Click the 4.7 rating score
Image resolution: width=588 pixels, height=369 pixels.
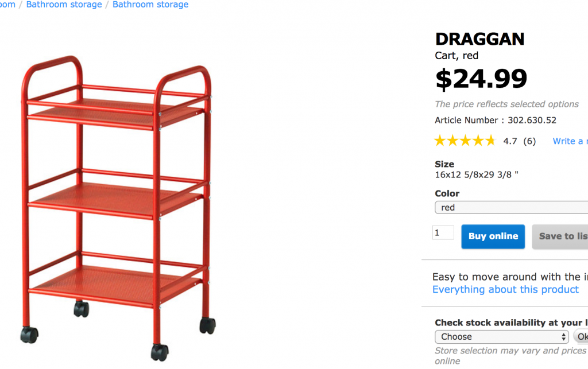pos(510,141)
